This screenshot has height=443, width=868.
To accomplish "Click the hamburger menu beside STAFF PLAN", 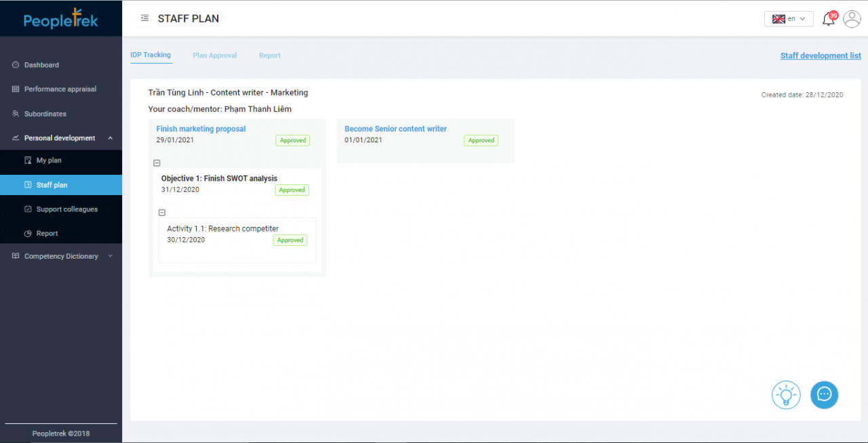I will (144, 18).
